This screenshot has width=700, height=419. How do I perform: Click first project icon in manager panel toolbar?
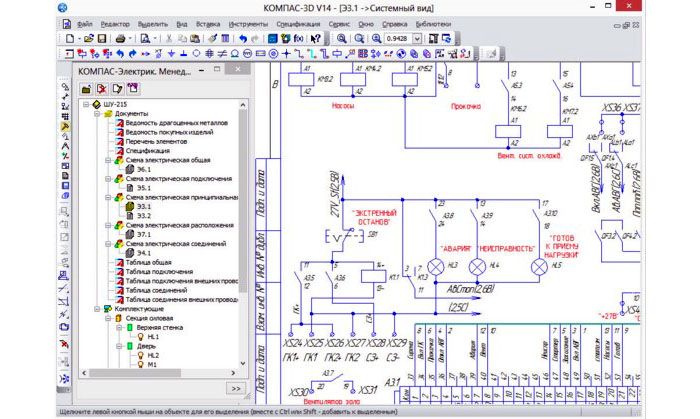pos(85,88)
